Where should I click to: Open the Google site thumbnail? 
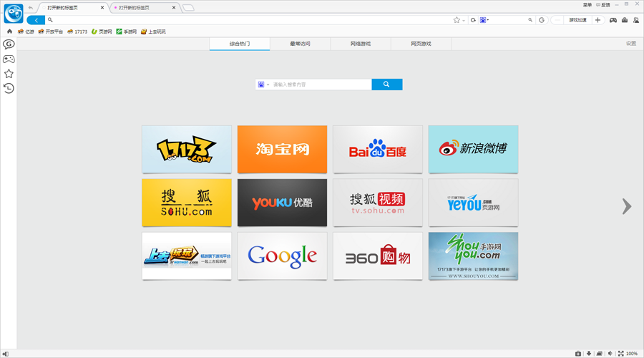(x=282, y=256)
